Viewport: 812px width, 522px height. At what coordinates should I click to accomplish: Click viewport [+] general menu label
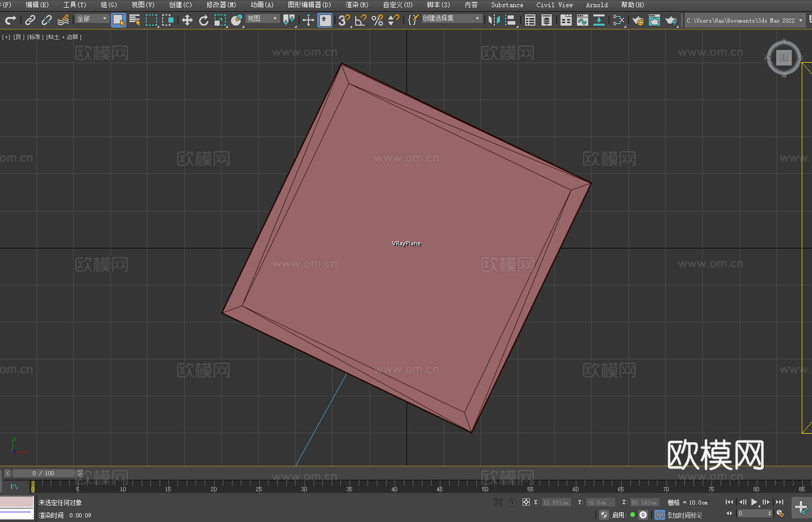coord(6,37)
